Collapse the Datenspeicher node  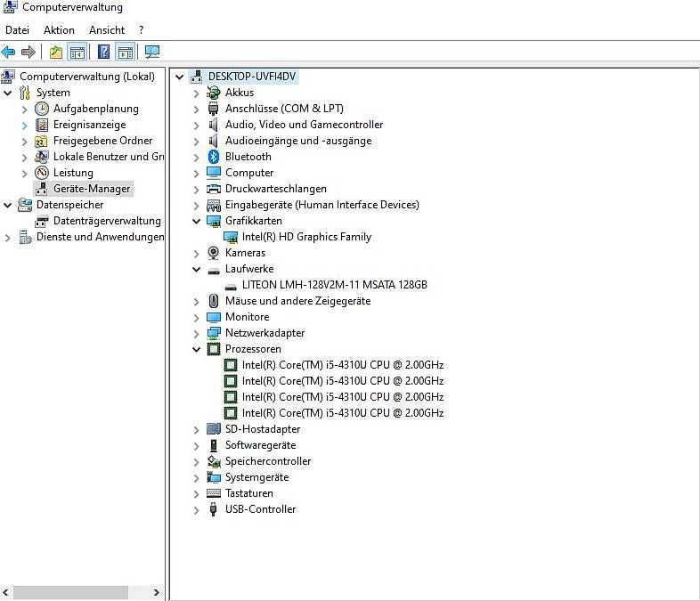click(8, 206)
